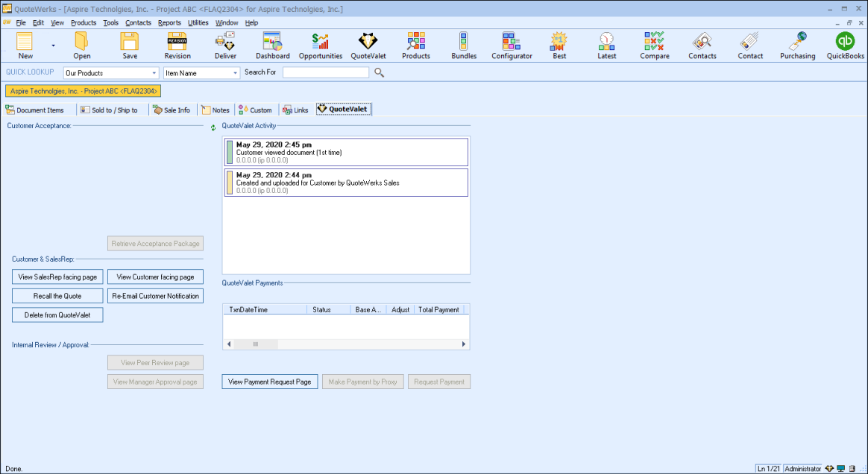The image size is (868, 474).
Task: Open Opportunities from the toolbar
Action: pos(321,45)
